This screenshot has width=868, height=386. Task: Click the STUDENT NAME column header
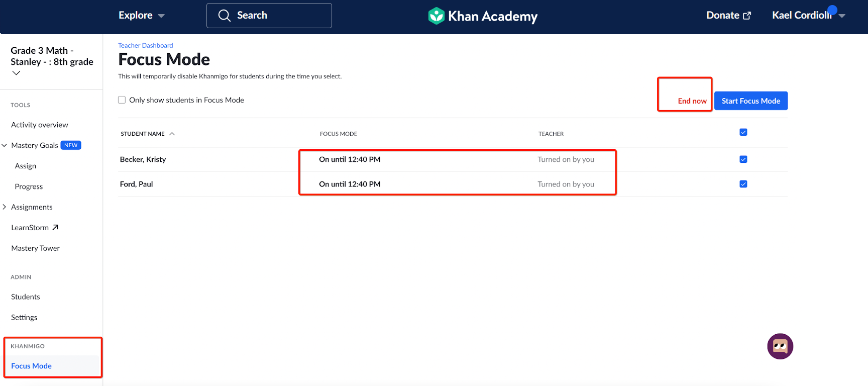(143, 134)
